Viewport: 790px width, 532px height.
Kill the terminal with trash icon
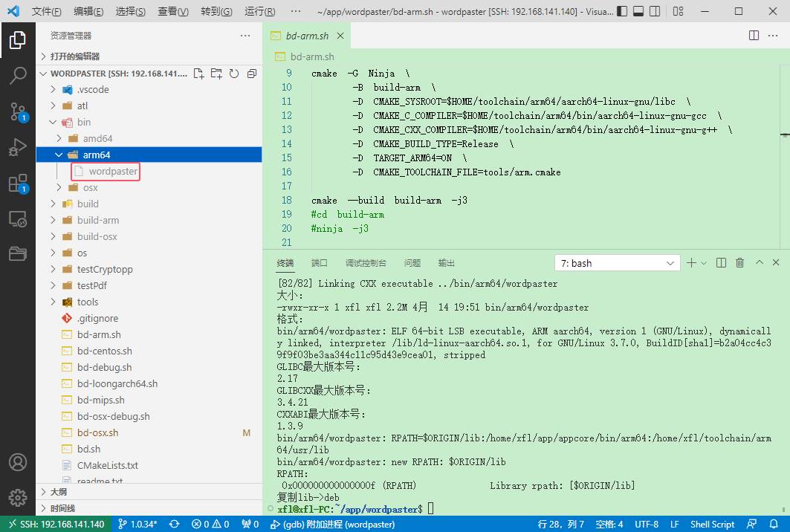point(739,263)
